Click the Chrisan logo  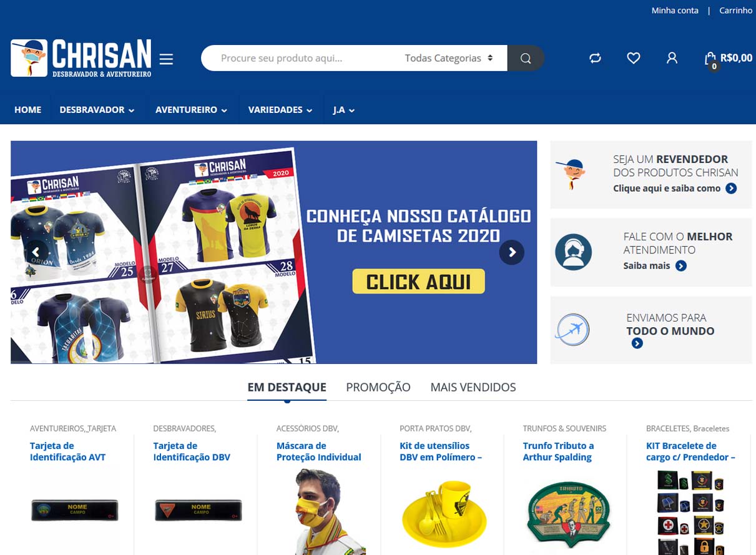(81, 58)
